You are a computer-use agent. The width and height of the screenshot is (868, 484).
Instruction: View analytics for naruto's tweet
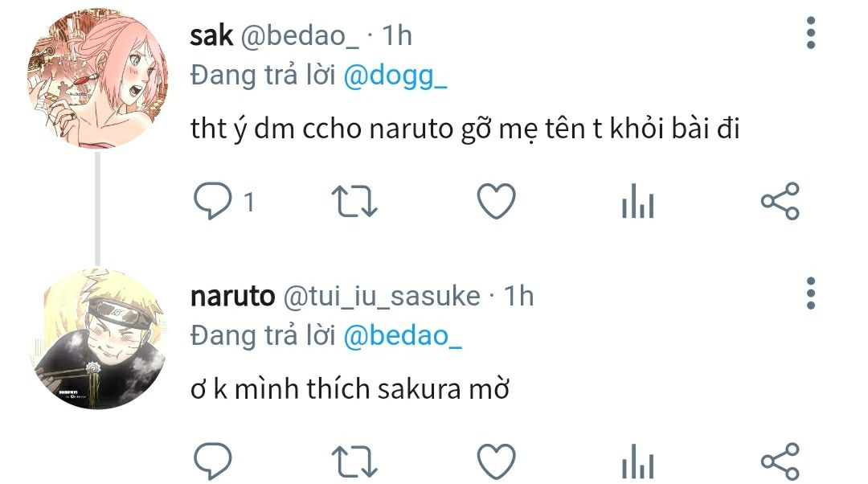[638, 462]
